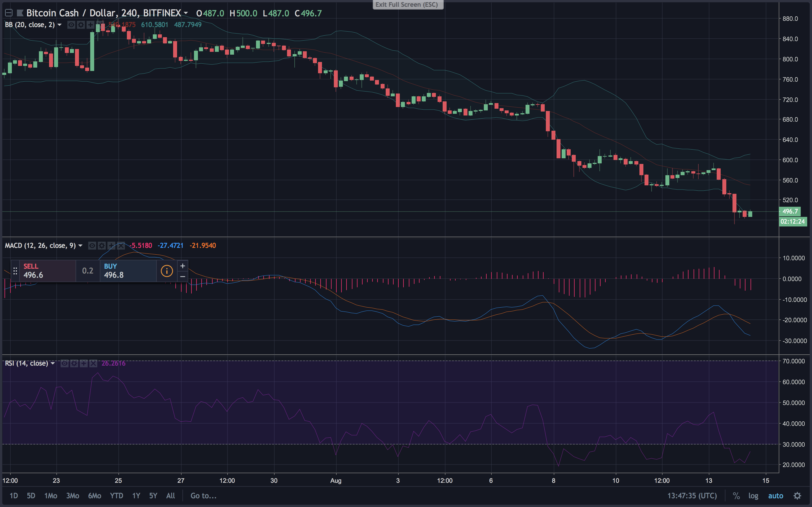Image resolution: width=812 pixels, height=507 pixels.
Task: Click the SELL 496.6 button
Action: pyautogui.click(x=47, y=271)
